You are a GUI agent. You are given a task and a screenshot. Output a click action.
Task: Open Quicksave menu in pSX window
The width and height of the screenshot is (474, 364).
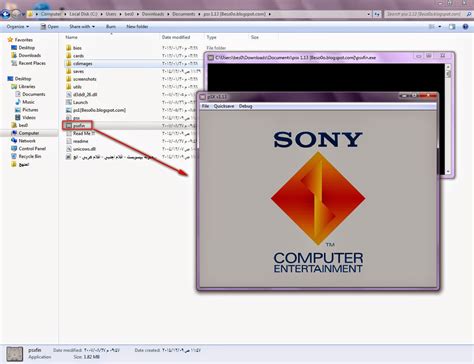(224, 106)
